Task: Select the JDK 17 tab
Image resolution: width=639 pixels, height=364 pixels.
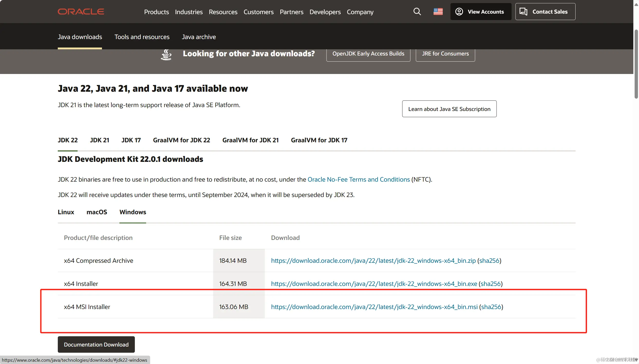Action: pyautogui.click(x=131, y=140)
